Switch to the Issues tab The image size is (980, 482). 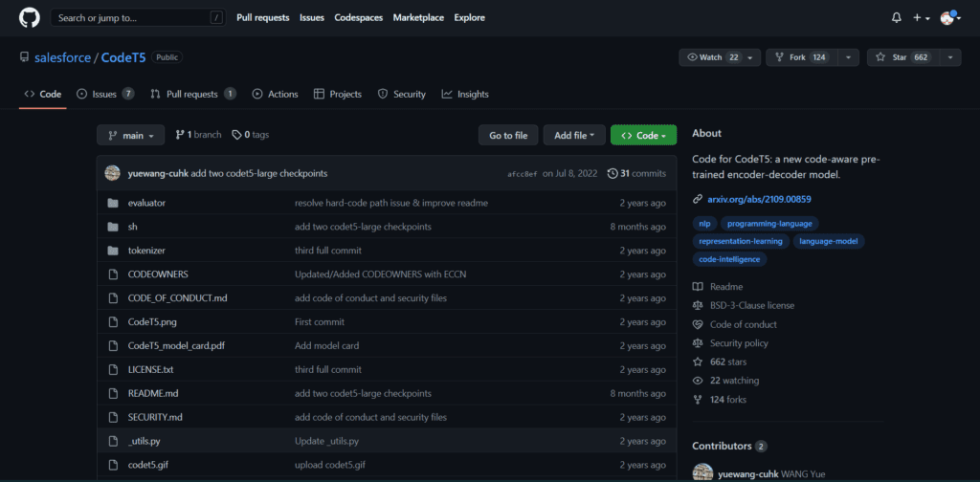point(104,94)
